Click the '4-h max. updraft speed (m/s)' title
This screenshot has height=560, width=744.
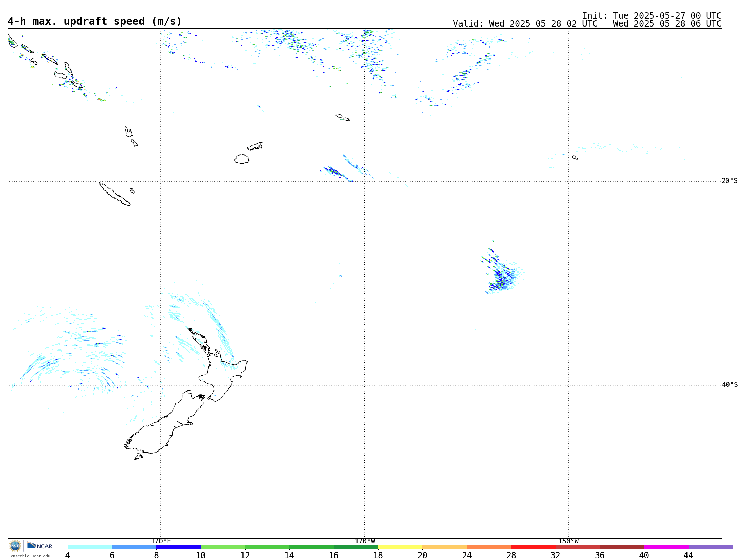95,21
